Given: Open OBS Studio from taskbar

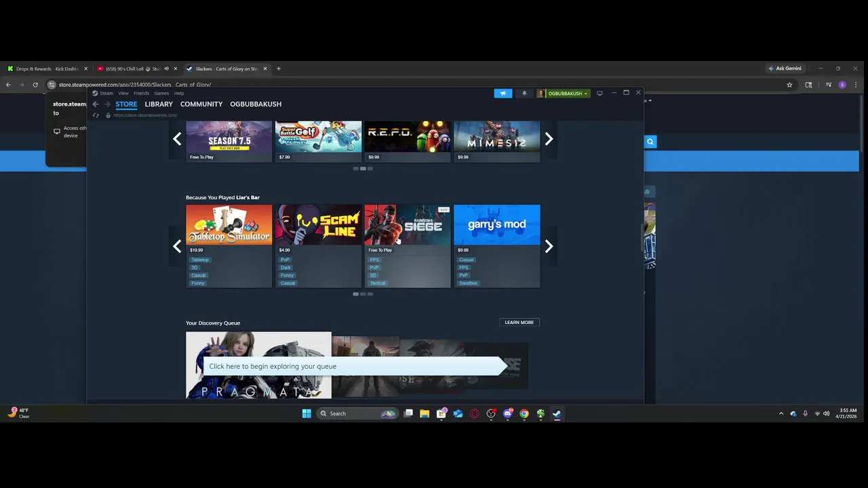Looking at the screenshot, I should point(491,413).
